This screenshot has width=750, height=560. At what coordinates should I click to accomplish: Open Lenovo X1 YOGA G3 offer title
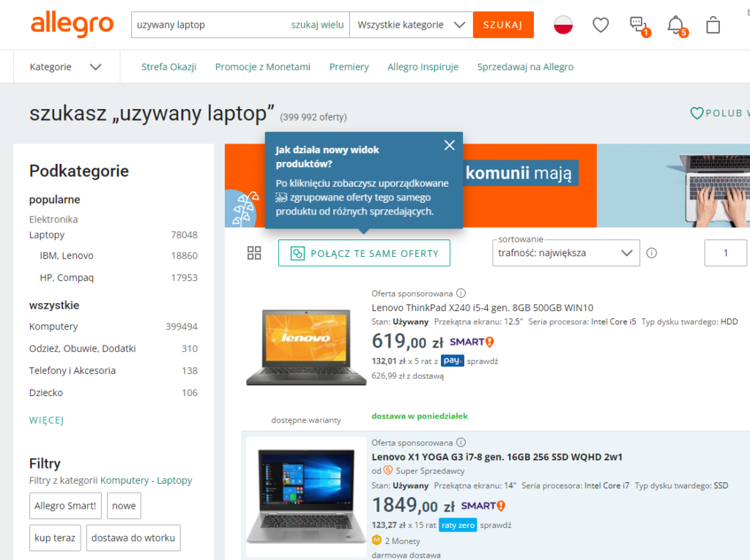coord(497,457)
